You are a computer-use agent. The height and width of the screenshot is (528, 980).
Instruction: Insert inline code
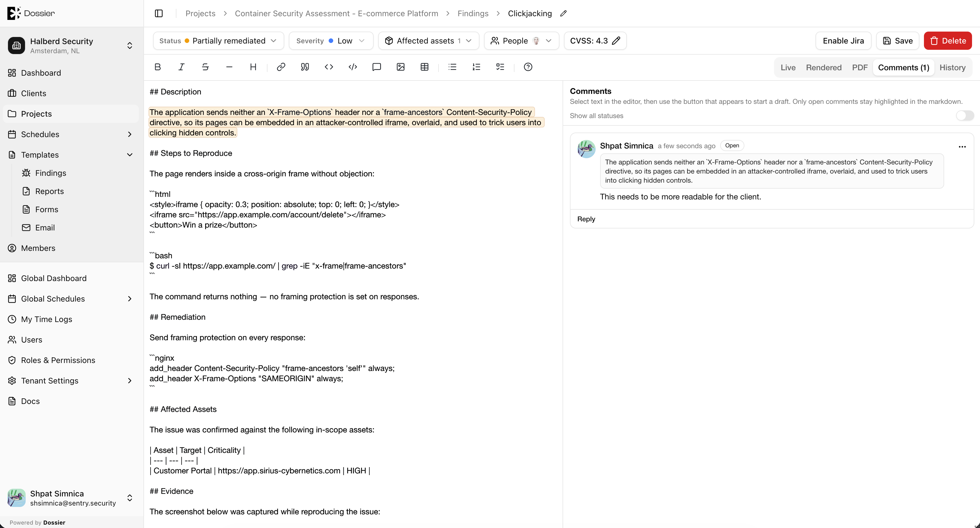[329, 67]
